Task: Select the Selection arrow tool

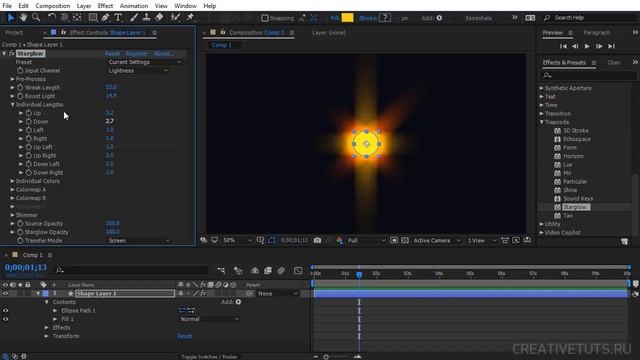Action: pos(11,18)
